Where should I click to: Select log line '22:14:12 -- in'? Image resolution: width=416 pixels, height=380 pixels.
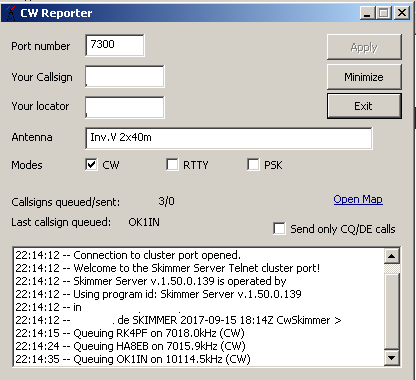coord(48,307)
